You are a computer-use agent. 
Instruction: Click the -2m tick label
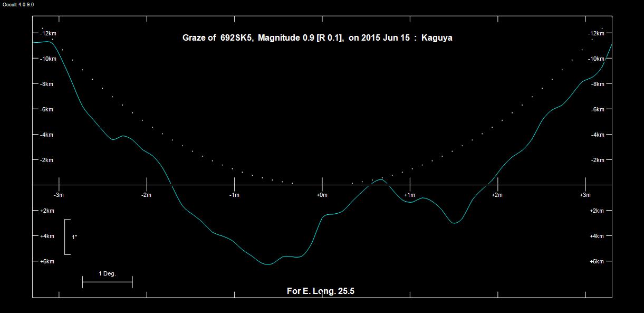click(147, 195)
